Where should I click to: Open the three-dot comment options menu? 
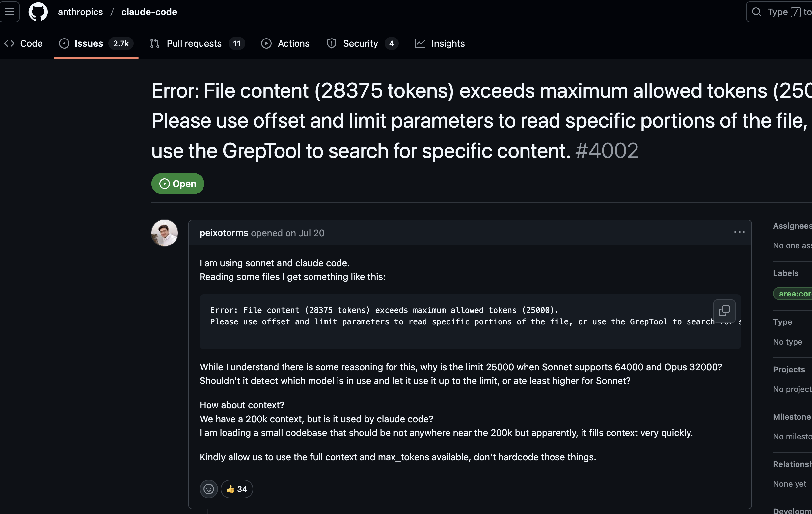(739, 232)
